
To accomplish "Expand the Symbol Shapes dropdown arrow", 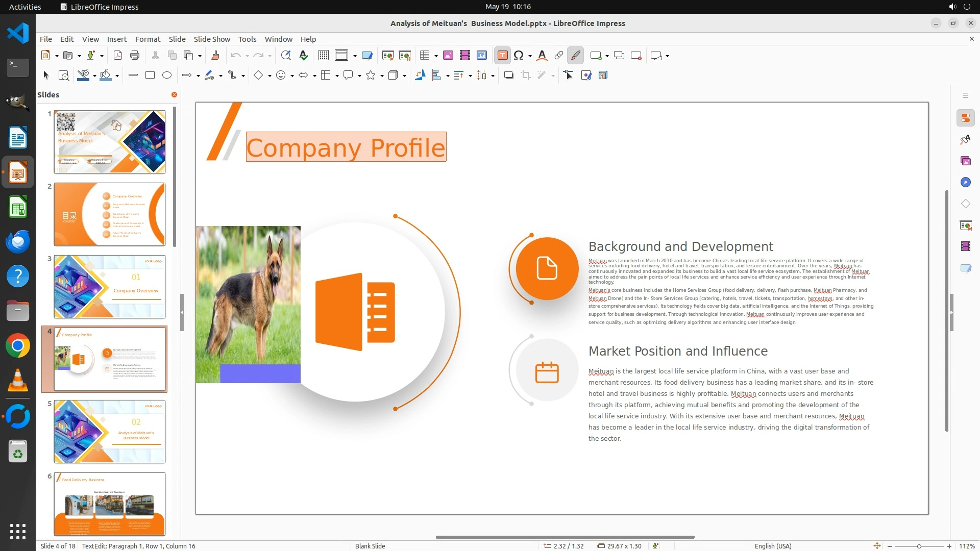I will pyautogui.click(x=292, y=76).
